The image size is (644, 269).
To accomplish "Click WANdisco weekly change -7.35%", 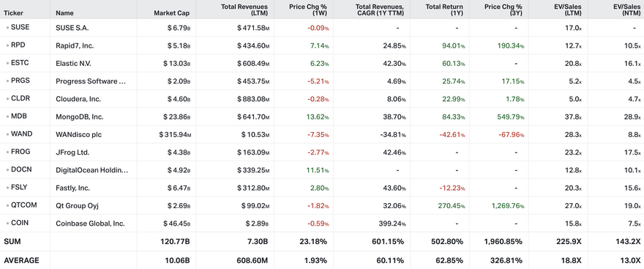I will coord(319,134).
